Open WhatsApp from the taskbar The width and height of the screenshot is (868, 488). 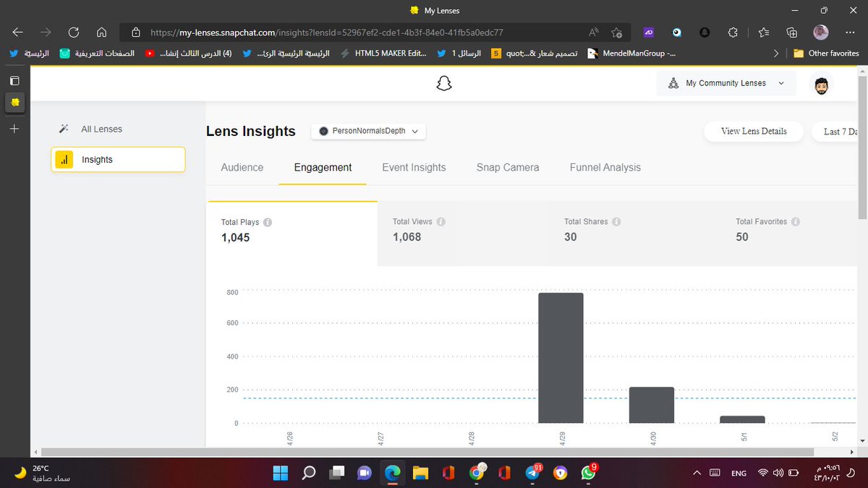click(x=588, y=473)
